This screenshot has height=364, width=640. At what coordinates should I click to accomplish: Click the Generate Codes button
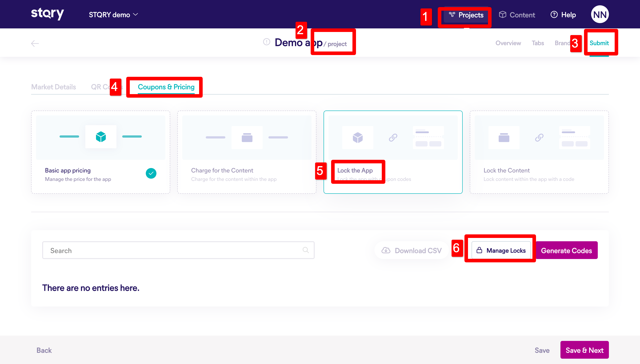(x=566, y=250)
